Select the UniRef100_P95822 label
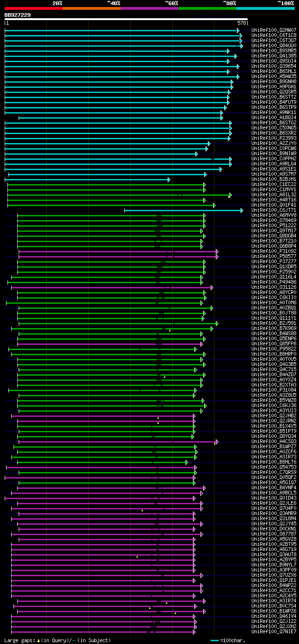299x644 pixels. [274, 349]
